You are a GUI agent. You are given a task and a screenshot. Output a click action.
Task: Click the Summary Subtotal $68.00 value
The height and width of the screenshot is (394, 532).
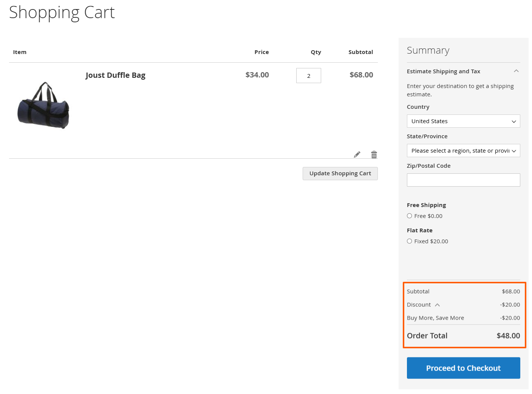[511, 292]
